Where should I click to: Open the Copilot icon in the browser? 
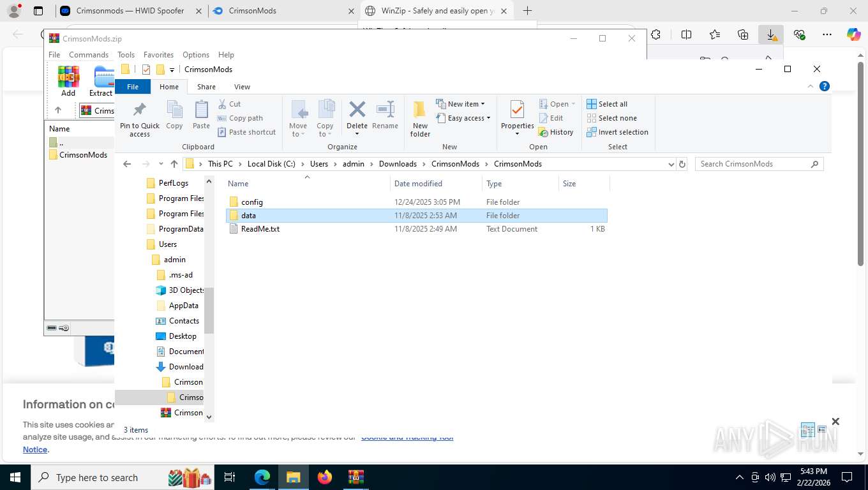(854, 35)
